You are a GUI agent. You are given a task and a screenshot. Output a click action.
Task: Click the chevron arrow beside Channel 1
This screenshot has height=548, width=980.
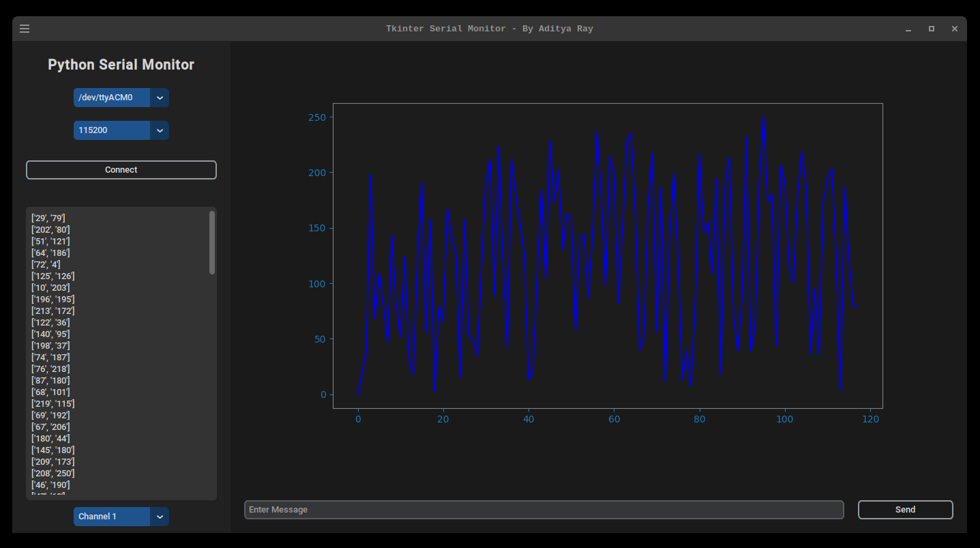click(160, 517)
